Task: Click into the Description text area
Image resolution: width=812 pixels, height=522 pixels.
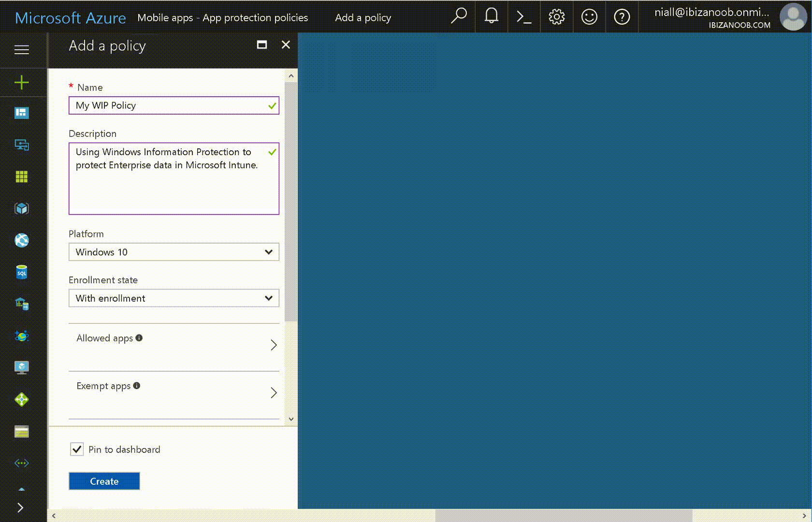Action: coord(174,178)
